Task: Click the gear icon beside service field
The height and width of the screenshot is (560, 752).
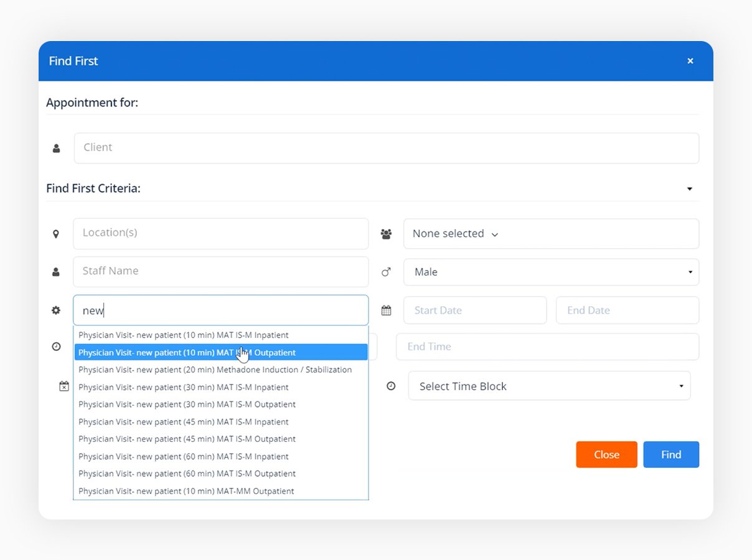Action: pos(56,310)
